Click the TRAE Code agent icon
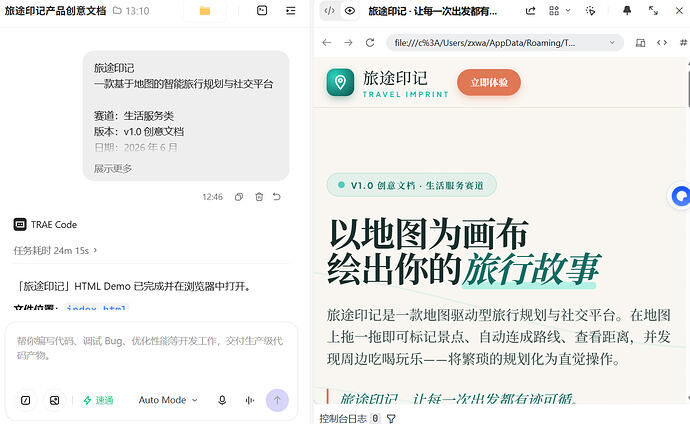 tap(20, 224)
